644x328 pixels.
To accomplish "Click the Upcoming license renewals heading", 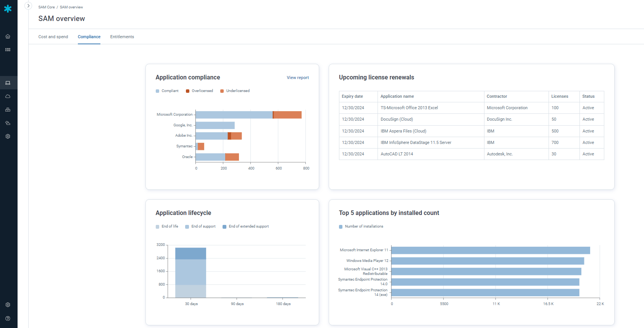I will (376, 78).
